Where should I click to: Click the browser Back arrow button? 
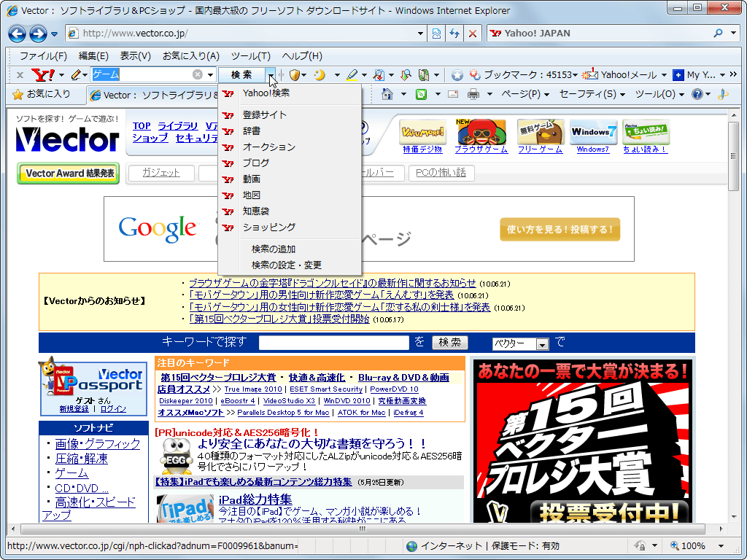(18, 34)
